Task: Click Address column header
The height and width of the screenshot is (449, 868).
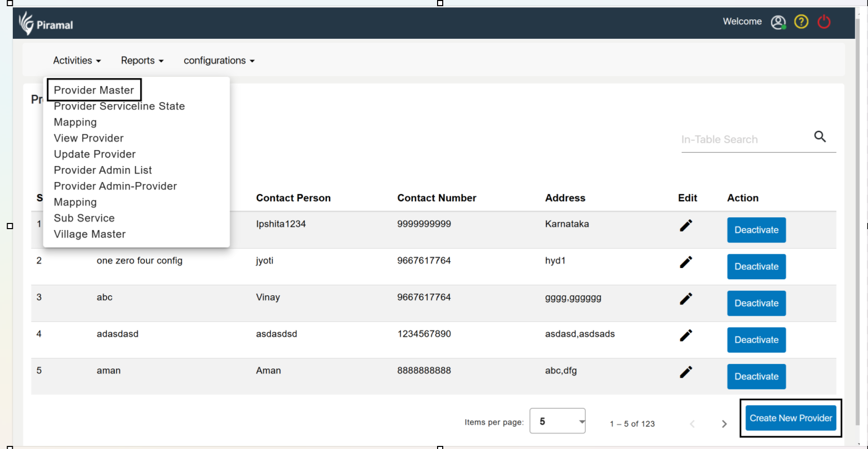Action: coord(565,198)
